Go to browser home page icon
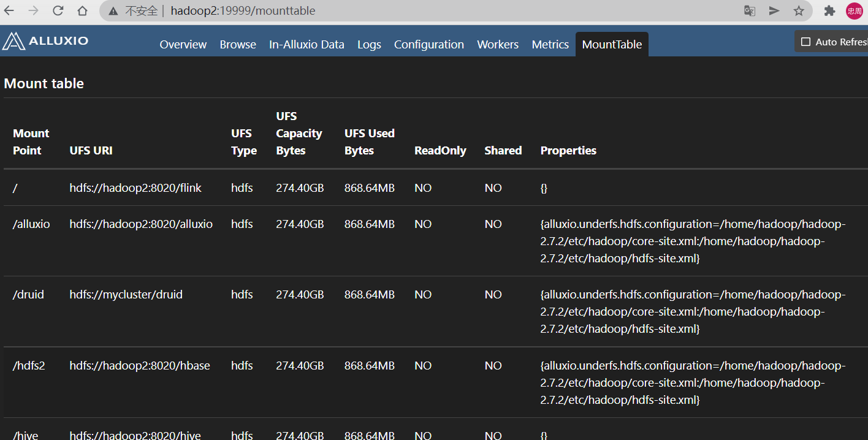Image resolution: width=868 pixels, height=440 pixels. coord(82,10)
